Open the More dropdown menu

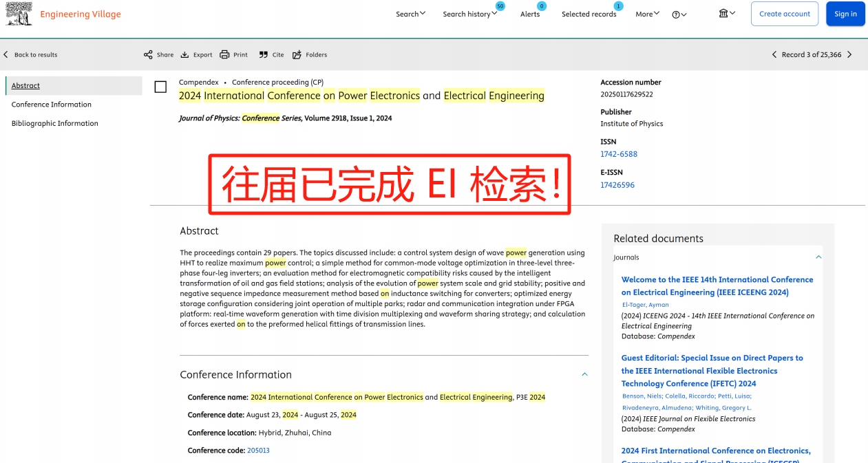pyautogui.click(x=648, y=14)
